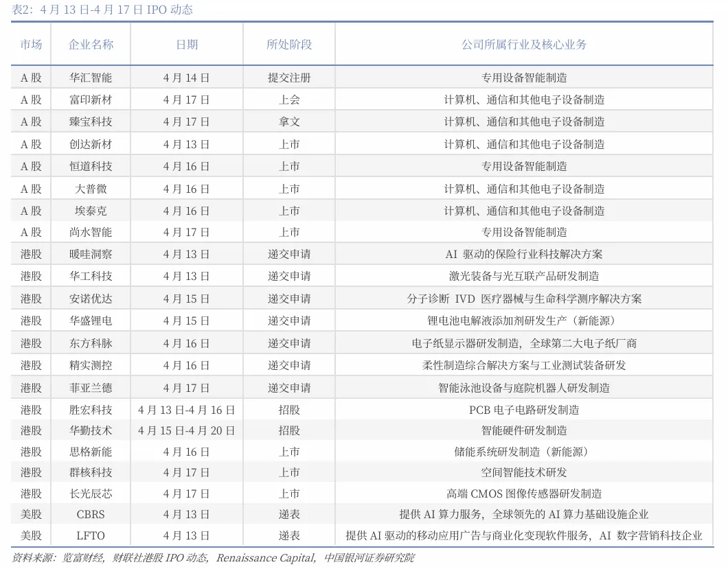
Task: Click the 华汇智能 company cell
Action: point(91,78)
